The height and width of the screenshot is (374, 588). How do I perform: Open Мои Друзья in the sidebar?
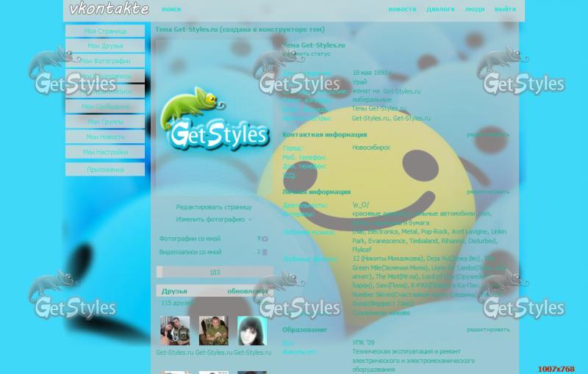coord(105,46)
